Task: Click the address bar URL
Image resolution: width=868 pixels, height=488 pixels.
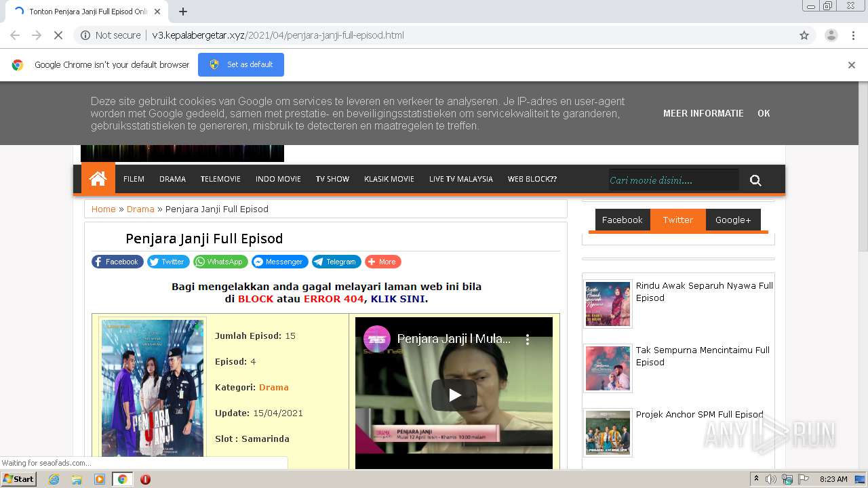Action: point(278,35)
